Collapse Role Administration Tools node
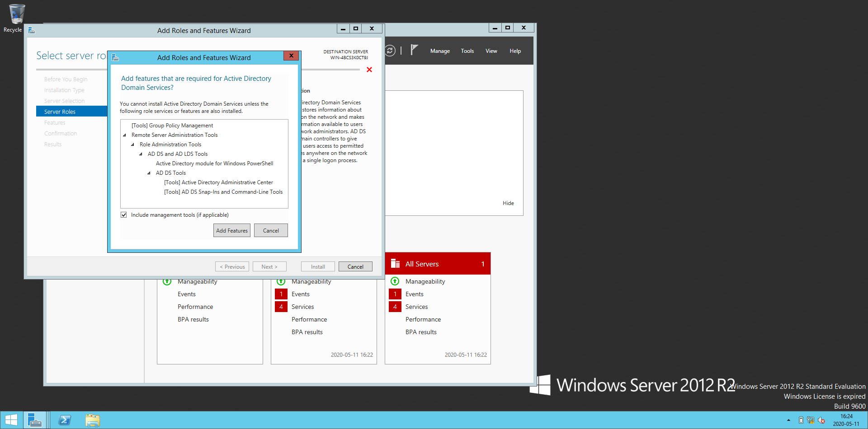The height and width of the screenshot is (429, 868). (x=133, y=145)
